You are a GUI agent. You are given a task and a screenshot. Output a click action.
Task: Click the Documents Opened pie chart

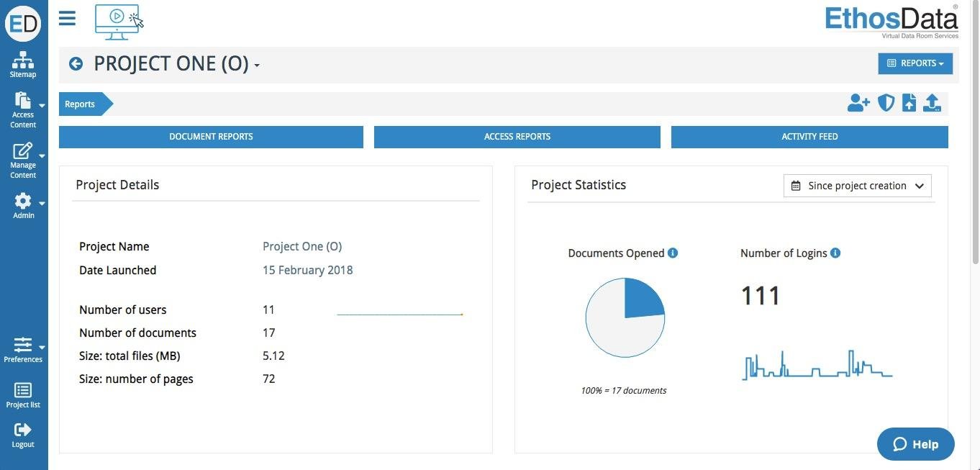pyautogui.click(x=625, y=317)
